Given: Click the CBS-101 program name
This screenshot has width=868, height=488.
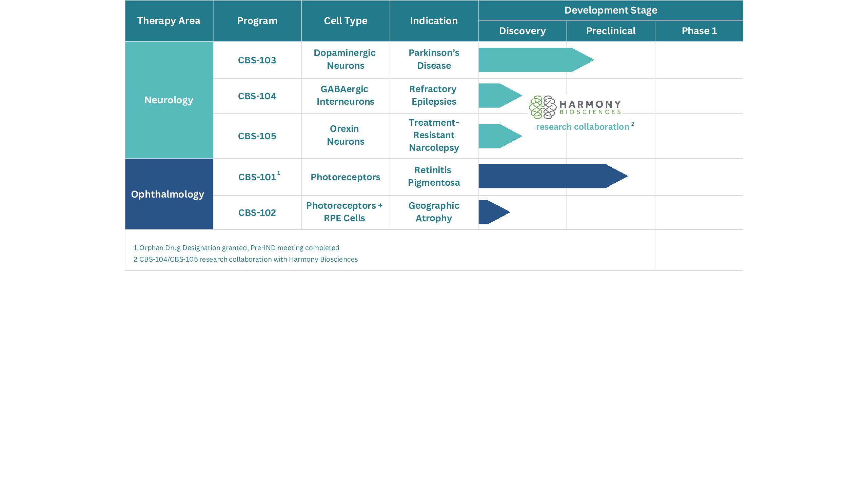Looking at the screenshot, I should [257, 177].
